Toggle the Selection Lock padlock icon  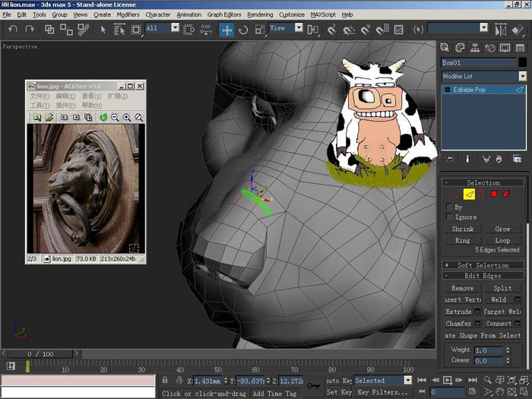coord(165,380)
